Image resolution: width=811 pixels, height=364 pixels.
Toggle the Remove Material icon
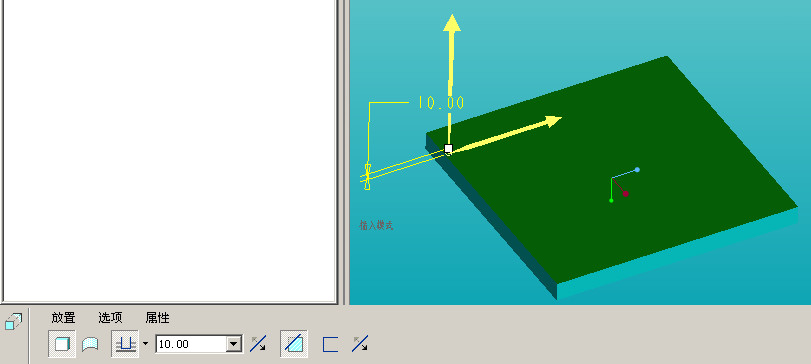[294, 344]
